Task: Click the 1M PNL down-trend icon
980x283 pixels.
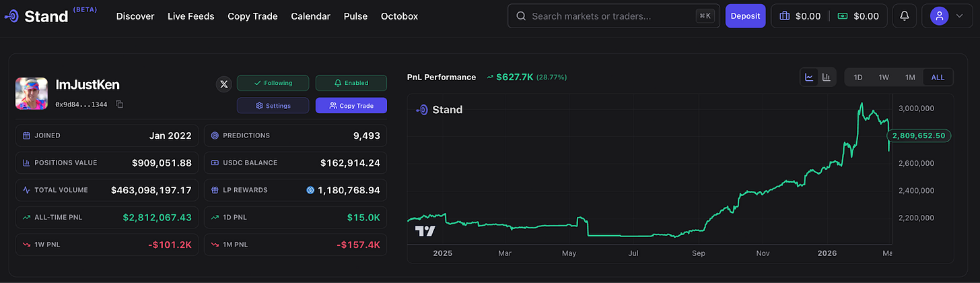Action: click(215, 244)
